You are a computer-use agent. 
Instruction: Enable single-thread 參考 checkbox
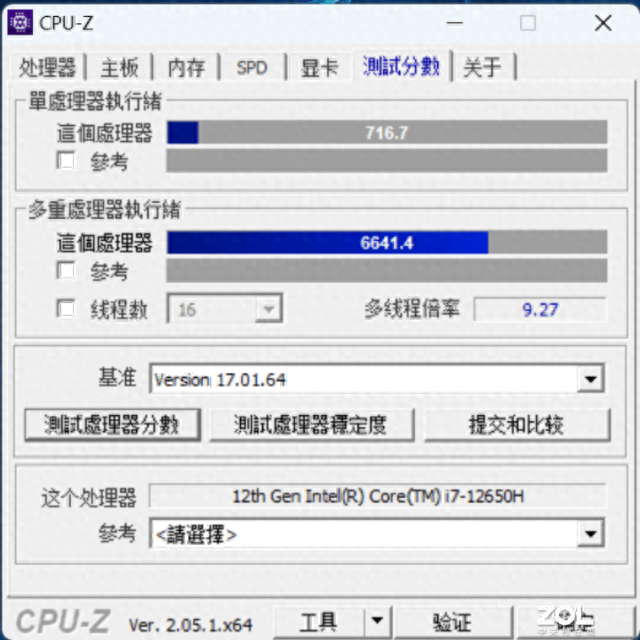coord(66,160)
